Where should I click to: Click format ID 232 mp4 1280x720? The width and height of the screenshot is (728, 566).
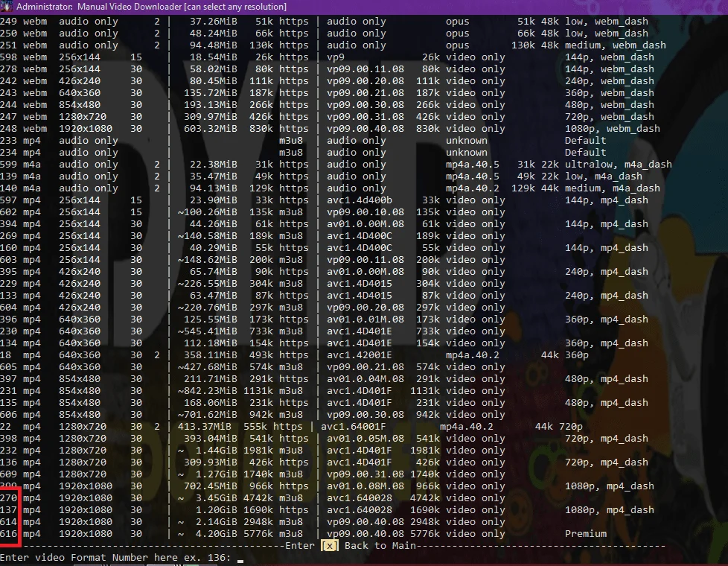tap(8, 451)
